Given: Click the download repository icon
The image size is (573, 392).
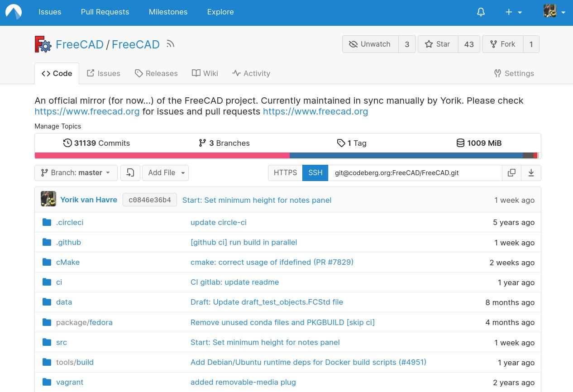Looking at the screenshot, I should [531, 173].
